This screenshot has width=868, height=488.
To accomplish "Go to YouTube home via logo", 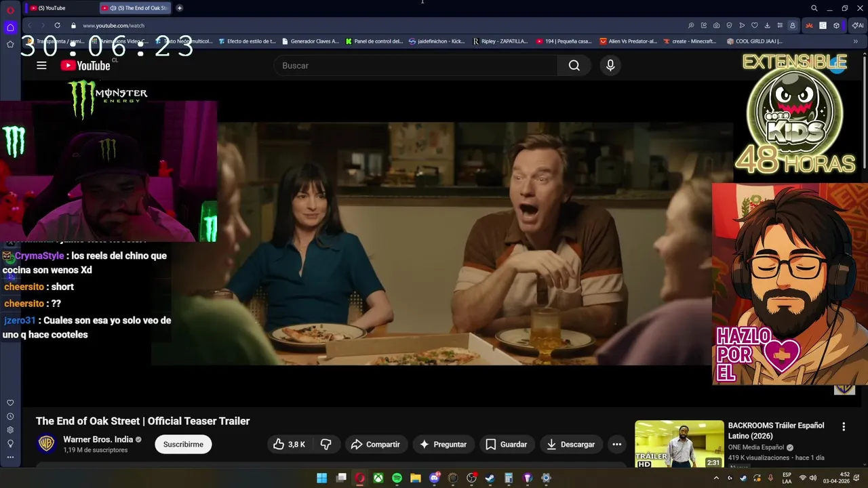I will click(x=85, y=66).
